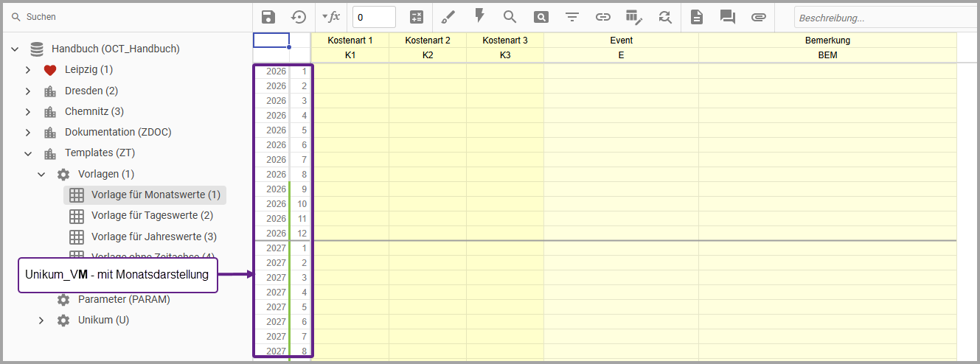Click the table icon beside Vorlage für Jahreswerte
The height and width of the screenshot is (364, 980).
pos(77,237)
